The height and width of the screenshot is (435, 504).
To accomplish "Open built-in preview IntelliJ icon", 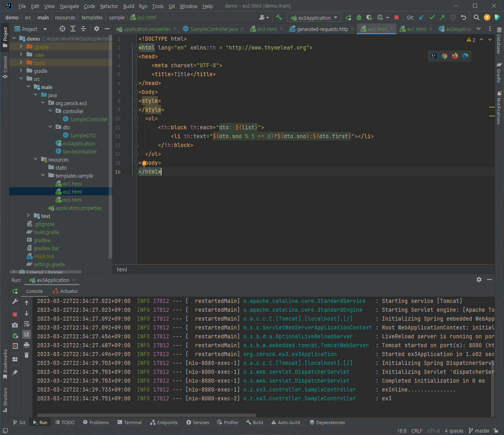I will 434,56.
